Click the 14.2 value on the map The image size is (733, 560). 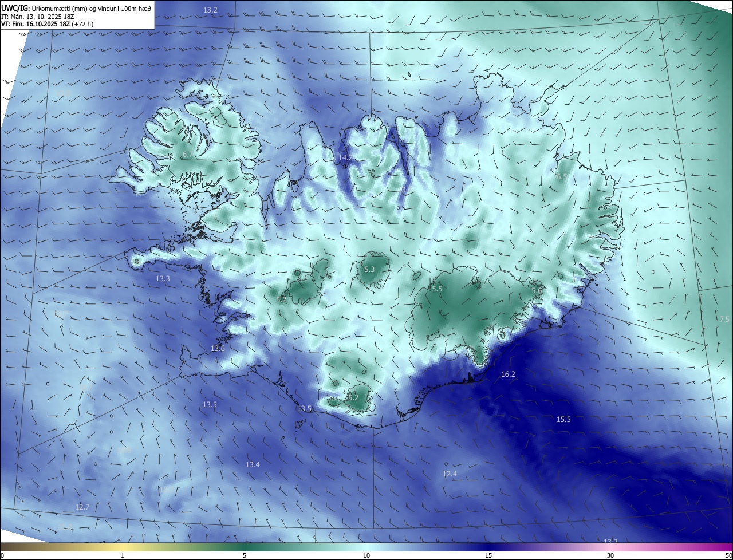pyautogui.click(x=345, y=157)
